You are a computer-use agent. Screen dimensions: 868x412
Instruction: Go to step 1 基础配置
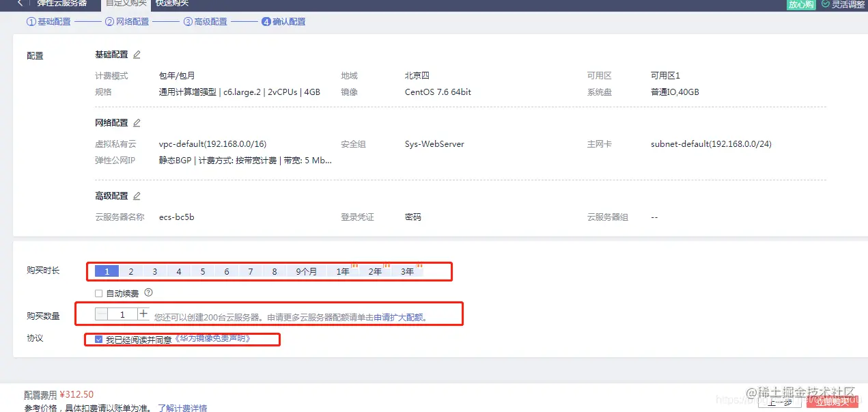tap(48, 22)
